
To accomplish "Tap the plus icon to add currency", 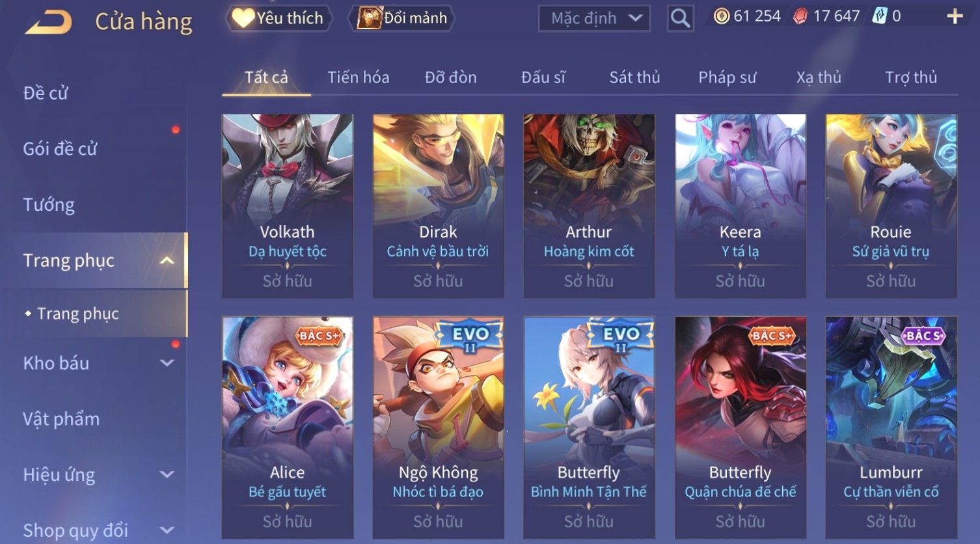I will point(955,16).
